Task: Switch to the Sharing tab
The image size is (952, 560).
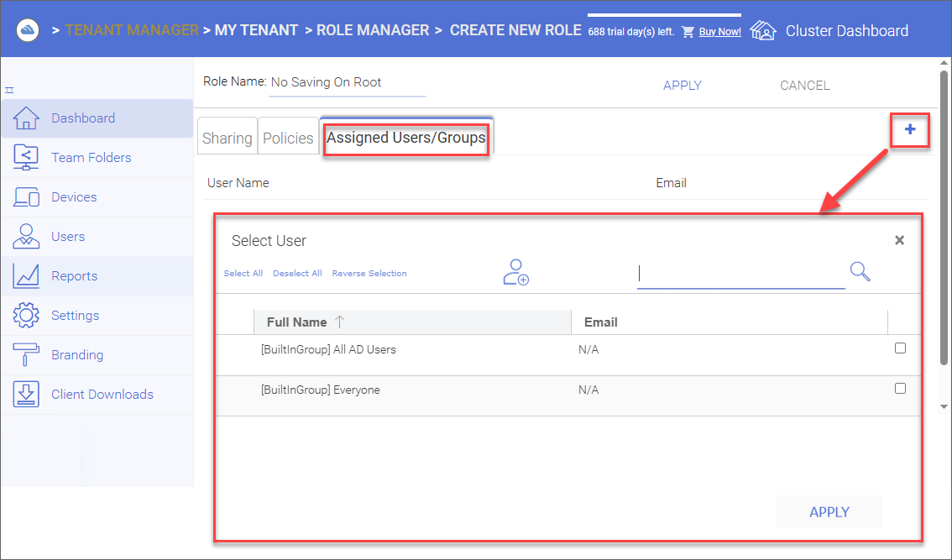Action: point(227,136)
